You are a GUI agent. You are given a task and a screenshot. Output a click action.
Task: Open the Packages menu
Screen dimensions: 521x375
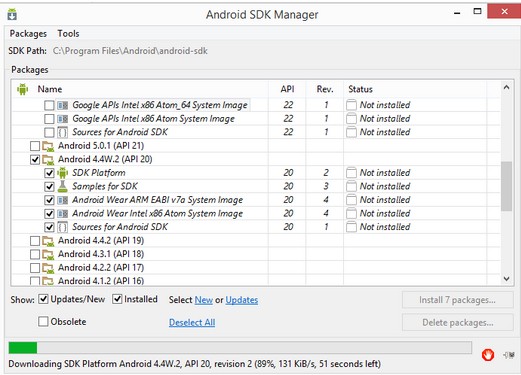(28, 34)
